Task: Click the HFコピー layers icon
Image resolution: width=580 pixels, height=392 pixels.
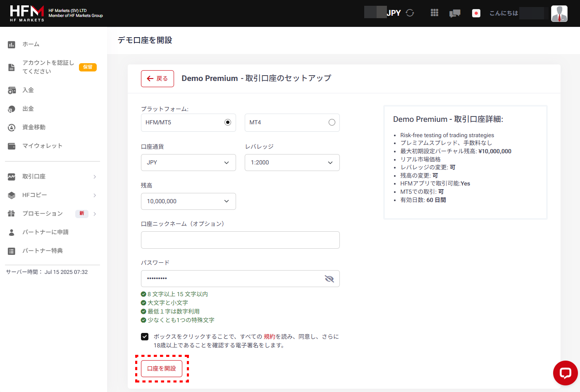Action: [12, 195]
